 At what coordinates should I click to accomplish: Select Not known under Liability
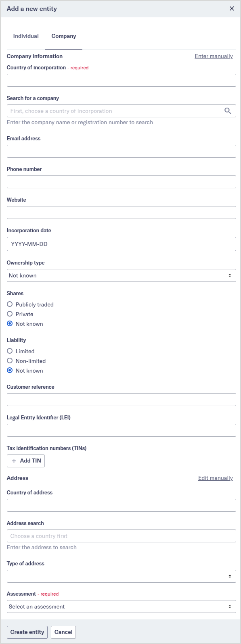tap(9, 370)
